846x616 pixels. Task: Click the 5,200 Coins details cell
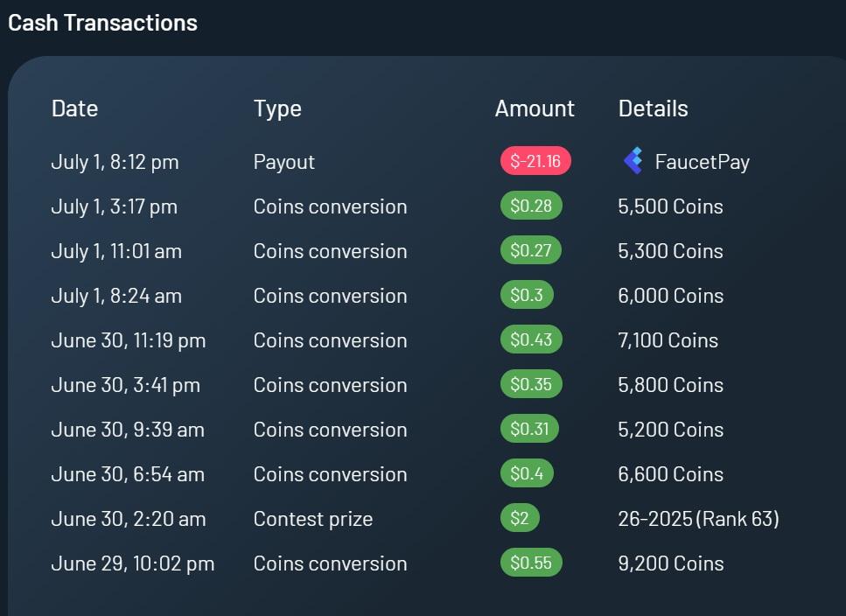(671, 430)
